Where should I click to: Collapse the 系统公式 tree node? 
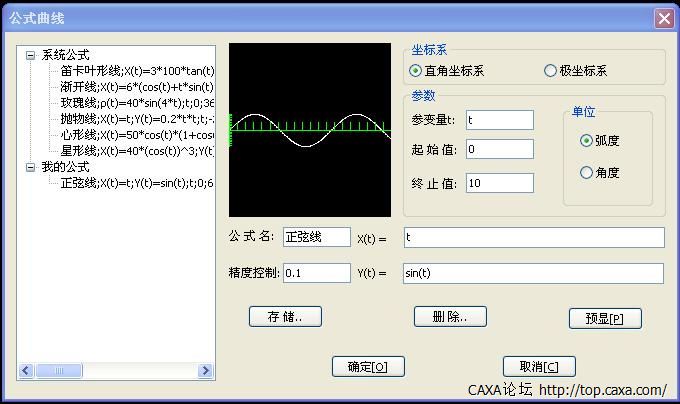[30, 55]
